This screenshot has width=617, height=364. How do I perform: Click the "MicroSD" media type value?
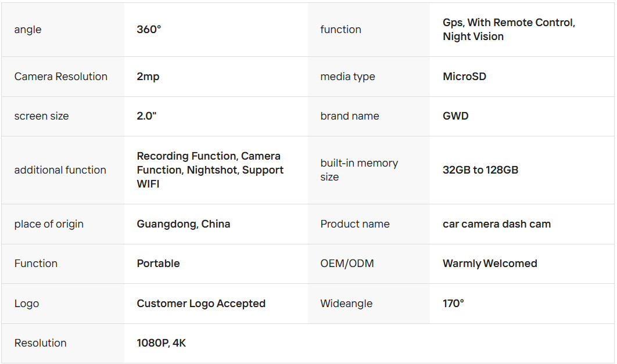tap(464, 77)
